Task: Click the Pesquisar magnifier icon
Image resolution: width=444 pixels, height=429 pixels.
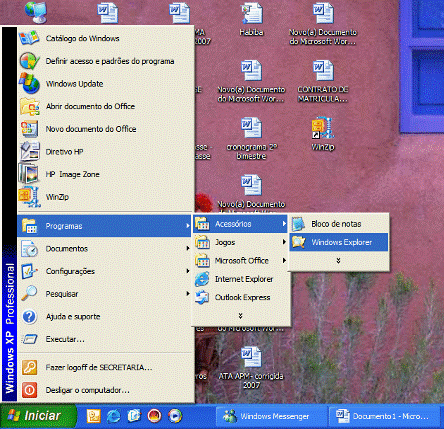Action: point(29,294)
